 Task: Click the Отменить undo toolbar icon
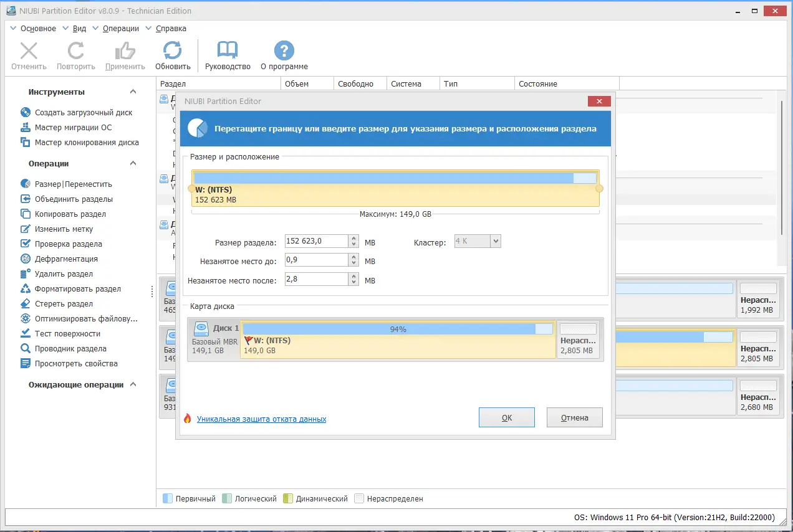(x=29, y=51)
